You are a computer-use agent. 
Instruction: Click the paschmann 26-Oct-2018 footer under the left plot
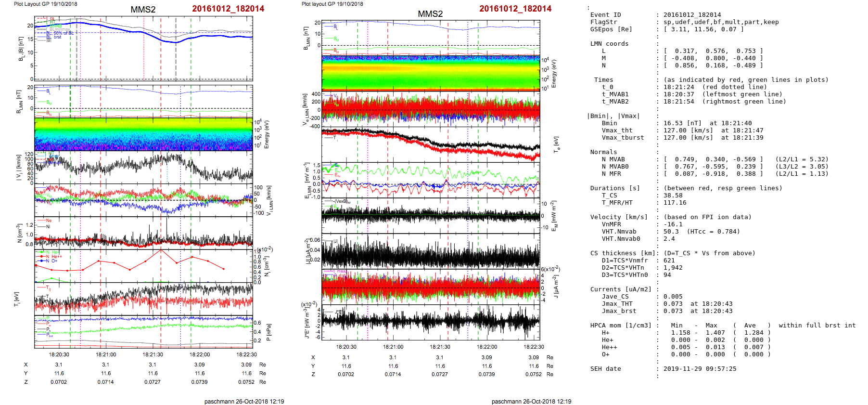(x=244, y=401)
